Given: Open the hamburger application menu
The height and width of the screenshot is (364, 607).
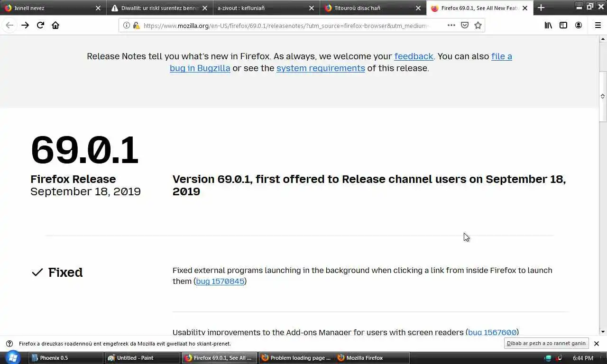Looking at the screenshot, I should click(598, 26).
